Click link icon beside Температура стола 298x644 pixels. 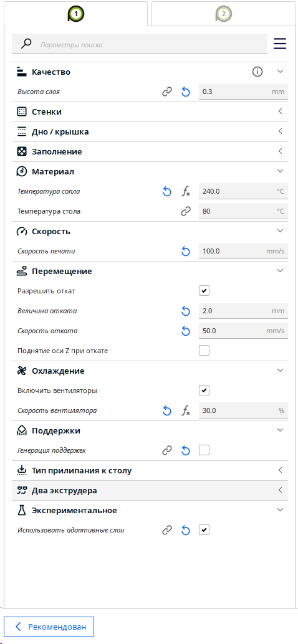tap(186, 212)
